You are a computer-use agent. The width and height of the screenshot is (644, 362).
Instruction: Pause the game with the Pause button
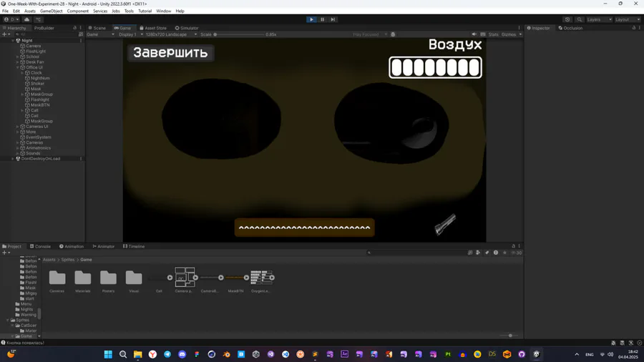(323, 19)
